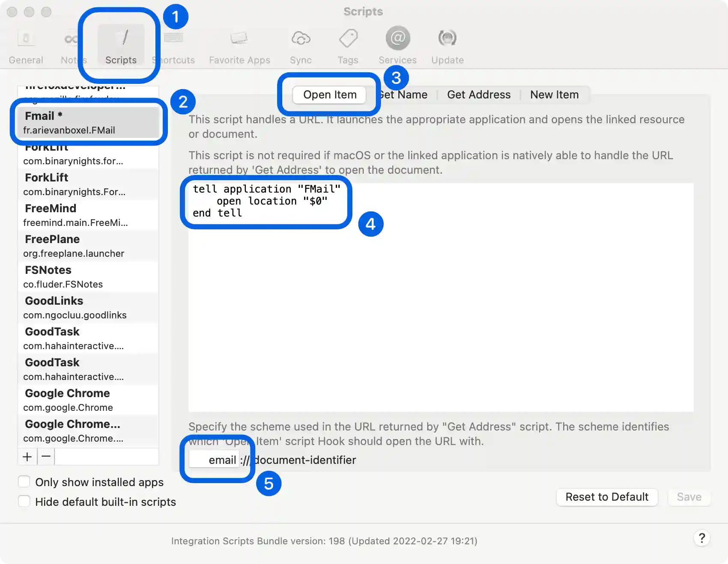Open the Shortcuts preferences pane

(173, 47)
